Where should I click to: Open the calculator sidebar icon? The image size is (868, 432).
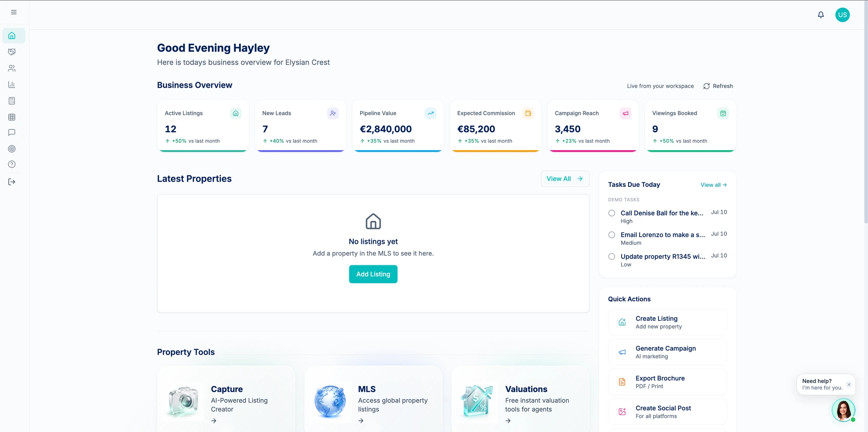(12, 101)
